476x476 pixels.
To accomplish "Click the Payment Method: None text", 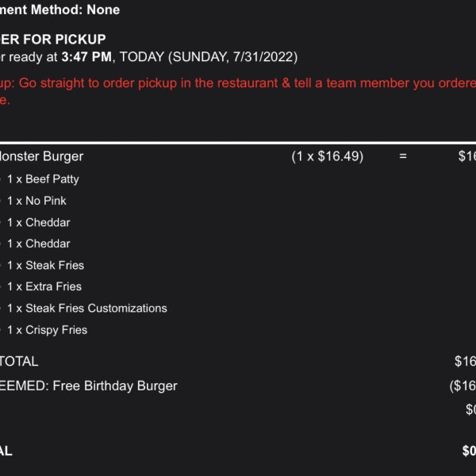I will (59, 10).
